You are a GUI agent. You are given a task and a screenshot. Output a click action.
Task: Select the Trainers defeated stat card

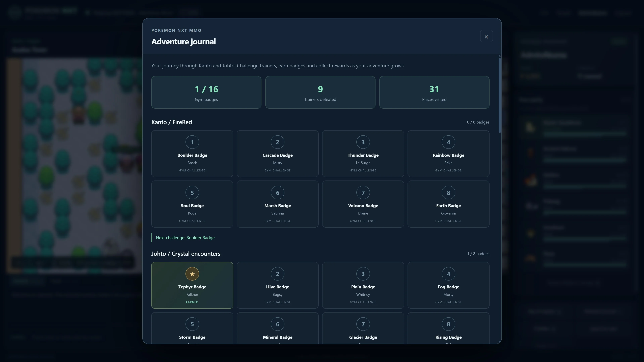tap(320, 93)
